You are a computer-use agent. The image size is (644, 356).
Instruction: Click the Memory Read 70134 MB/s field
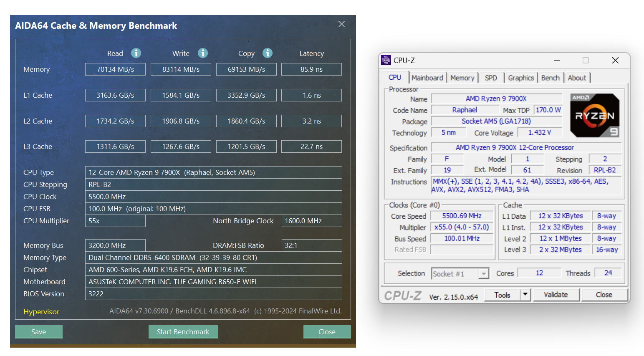(115, 69)
